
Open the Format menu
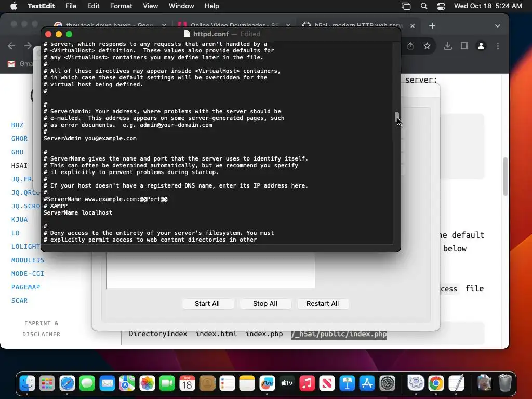click(x=121, y=6)
